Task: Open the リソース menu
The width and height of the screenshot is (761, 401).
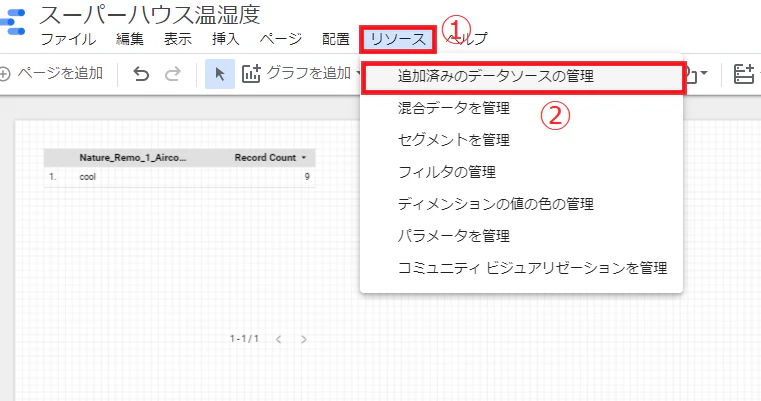Action: click(398, 39)
